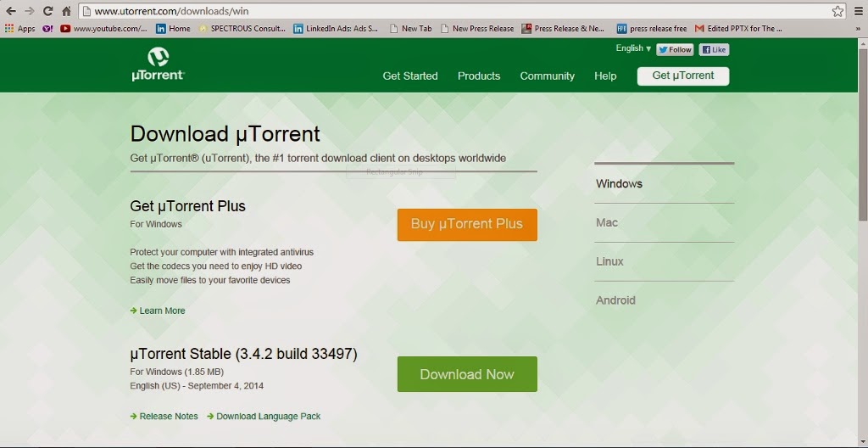Click the Facebook Like button
The image size is (868, 448).
[x=714, y=50]
